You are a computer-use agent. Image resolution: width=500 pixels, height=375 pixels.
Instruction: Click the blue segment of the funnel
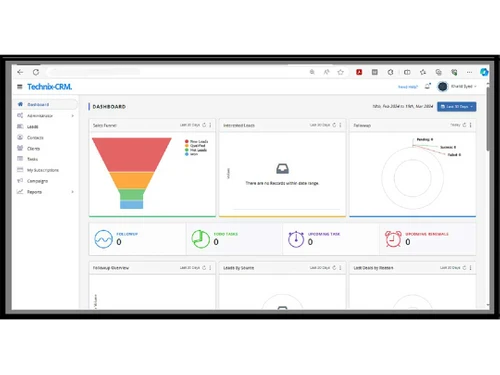coord(132,205)
